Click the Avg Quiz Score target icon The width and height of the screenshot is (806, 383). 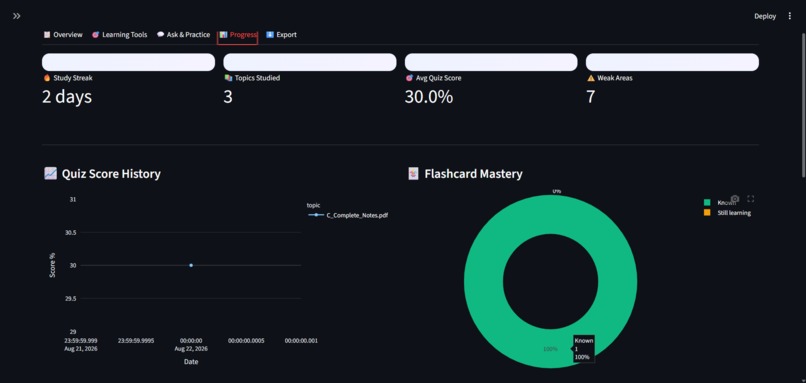(409, 78)
